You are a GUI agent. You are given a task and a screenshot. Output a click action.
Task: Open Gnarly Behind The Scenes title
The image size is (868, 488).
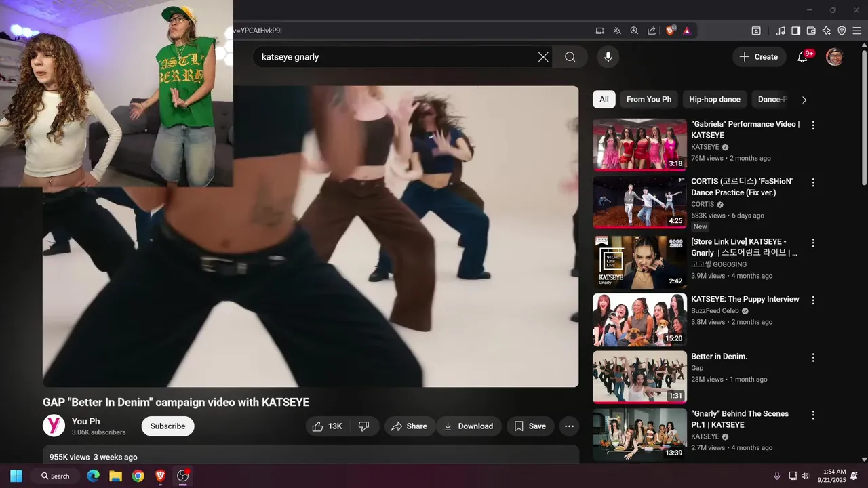(740, 420)
